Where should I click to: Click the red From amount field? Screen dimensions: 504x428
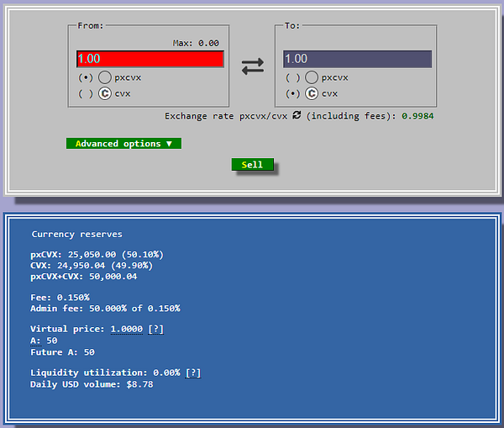[150, 59]
